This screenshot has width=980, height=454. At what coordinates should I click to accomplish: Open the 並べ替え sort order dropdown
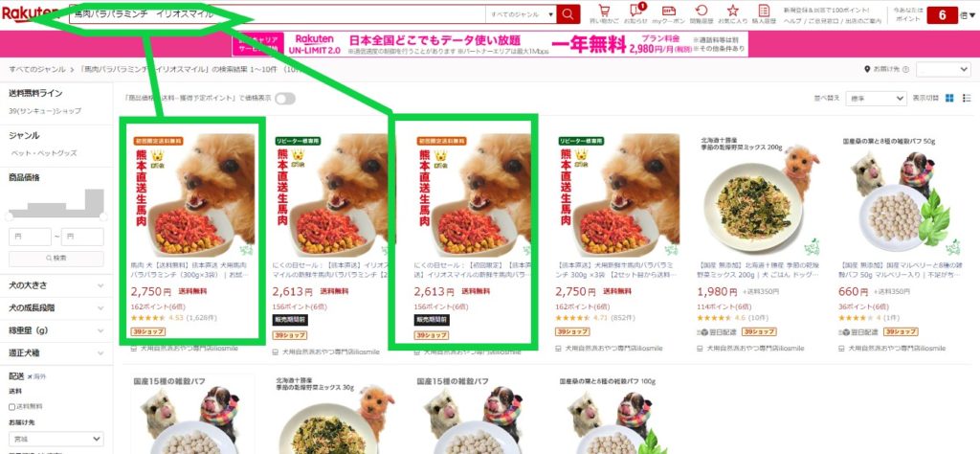[876, 99]
